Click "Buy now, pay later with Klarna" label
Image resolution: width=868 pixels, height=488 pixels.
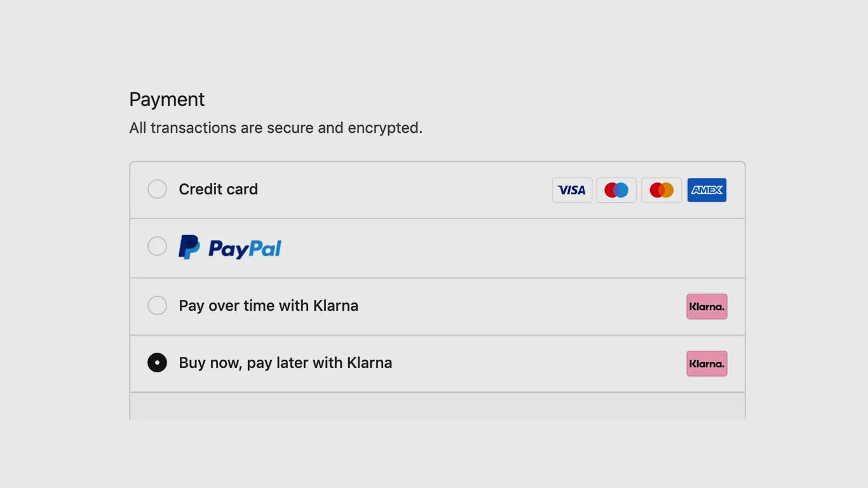pos(285,363)
